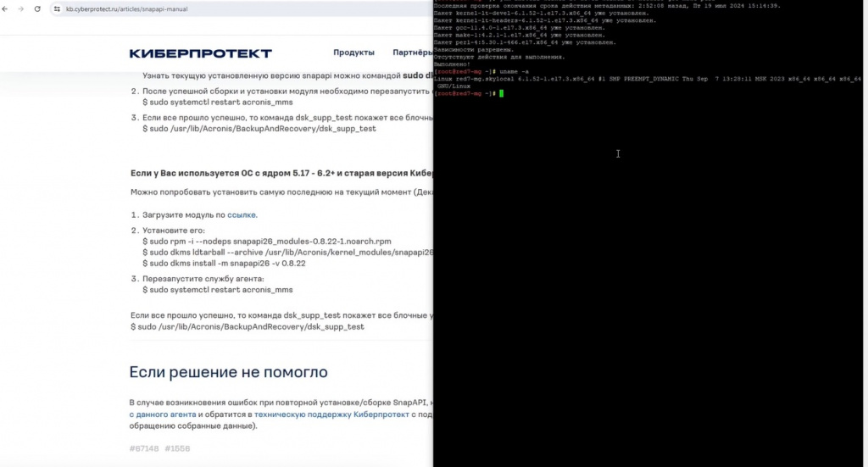This screenshot has width=868, height=467.
Task: Select the sudo rpm -i --nodeps command line
Action: [267, 242]
